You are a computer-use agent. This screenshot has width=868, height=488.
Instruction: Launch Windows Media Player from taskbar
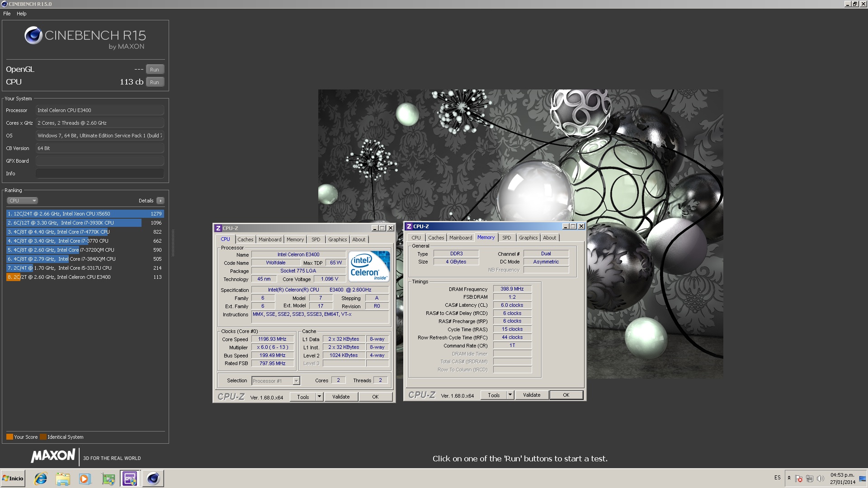(x=85, y=479)
